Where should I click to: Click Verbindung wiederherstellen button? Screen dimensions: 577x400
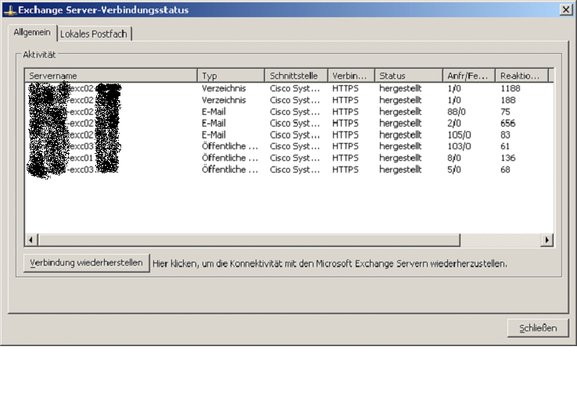coord(86,263)
